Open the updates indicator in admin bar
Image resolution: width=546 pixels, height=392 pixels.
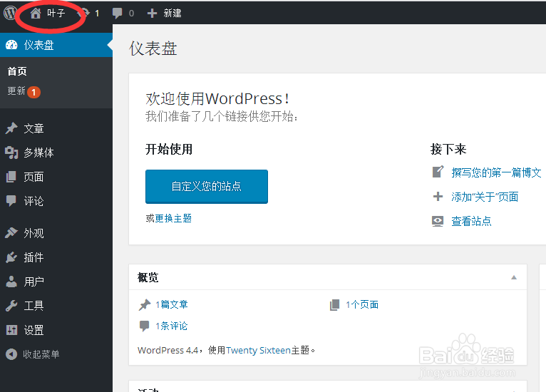tap(89, 14)
